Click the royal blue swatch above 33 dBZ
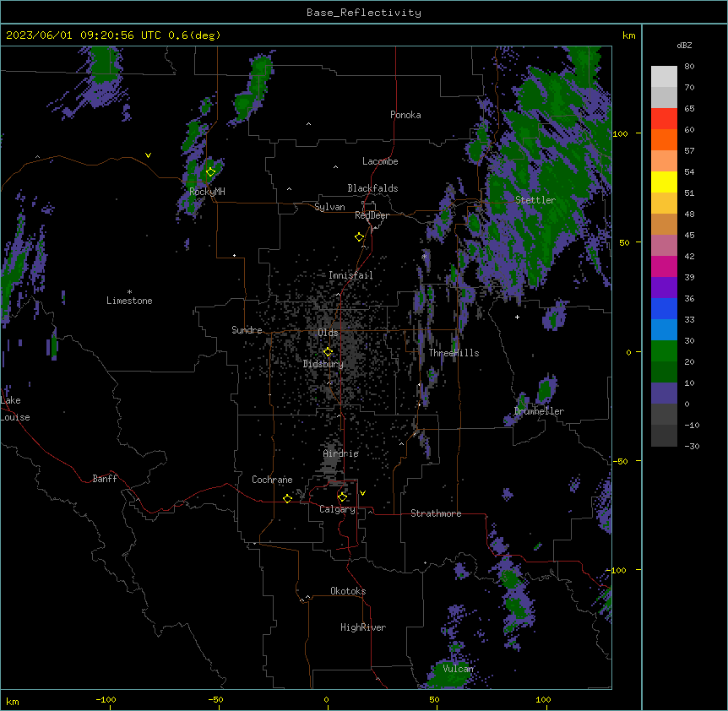The height and width of the screenshot is (711, 728). click(x=664, y=308)
